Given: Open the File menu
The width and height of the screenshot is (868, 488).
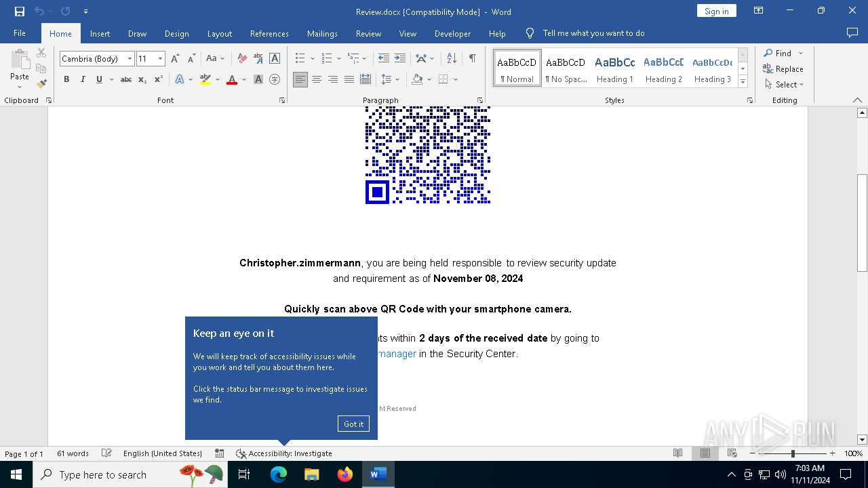Looking at the screenshot, I should point(20,33).
